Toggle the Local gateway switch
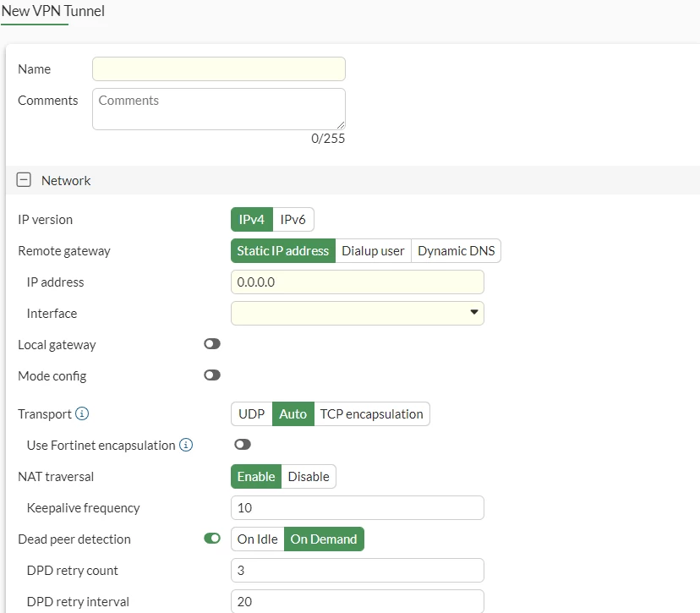The width and height of the screenshot is (700, 613). click(x=212, y=344)
